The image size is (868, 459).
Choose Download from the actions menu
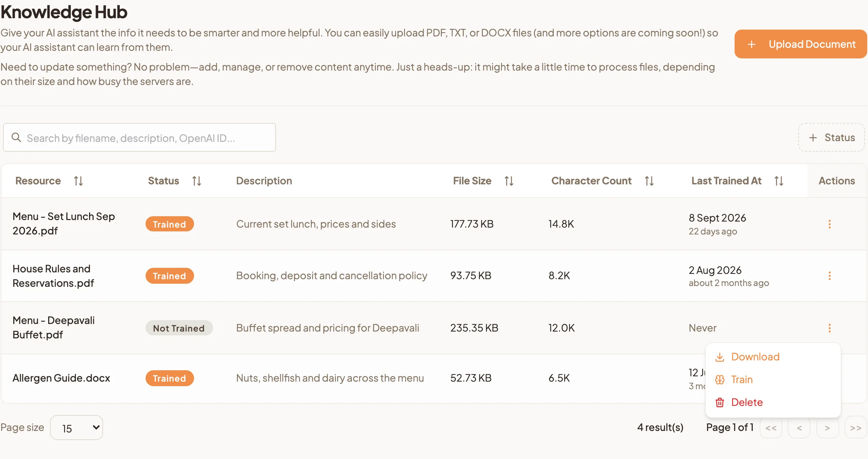(773, 357)
